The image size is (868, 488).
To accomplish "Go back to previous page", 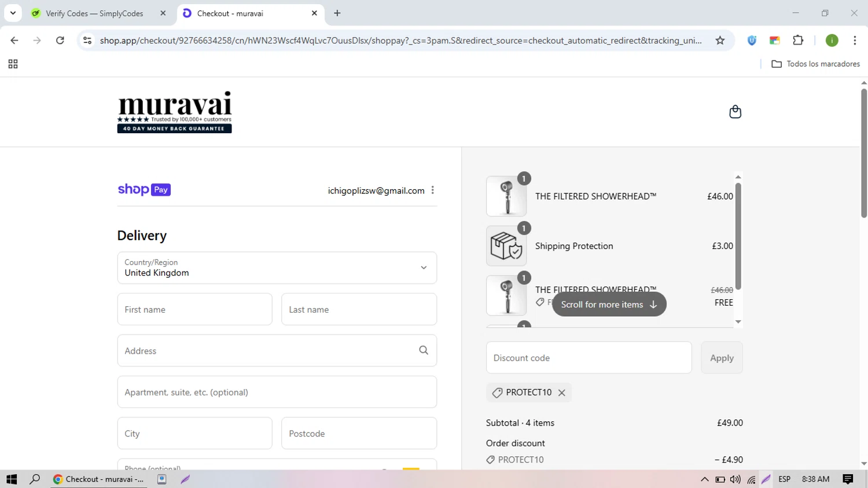I will tap(14, 41).
